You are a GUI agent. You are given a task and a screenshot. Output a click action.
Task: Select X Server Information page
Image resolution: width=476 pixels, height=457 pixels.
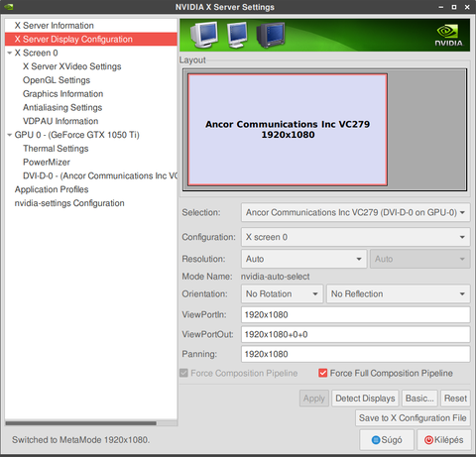coord(91,26)
